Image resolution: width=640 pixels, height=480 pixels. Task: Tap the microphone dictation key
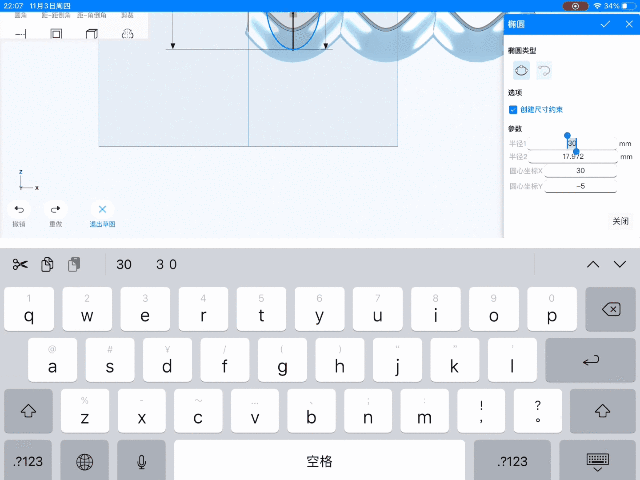pyautogui.click(x=141, y=461)
